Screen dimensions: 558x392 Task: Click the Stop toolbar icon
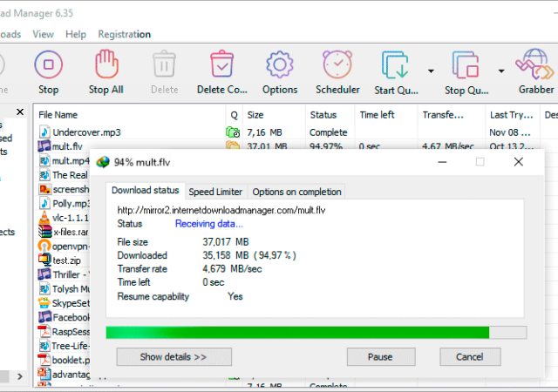coord(49,64)
